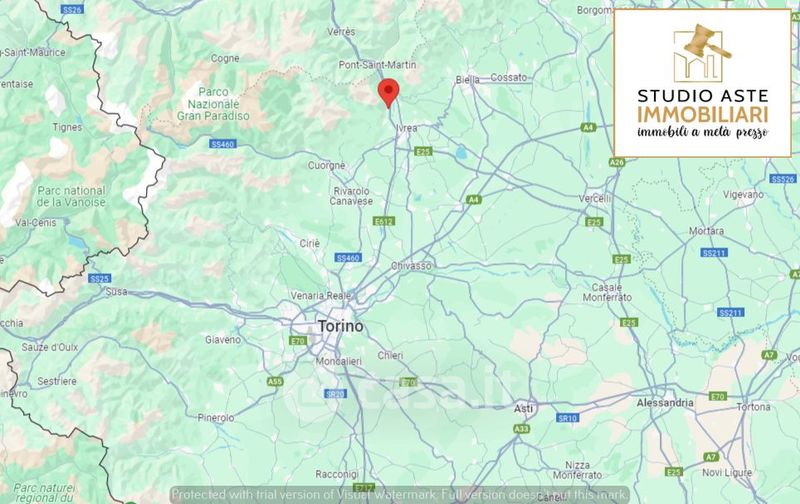
Task: Select the Alessandria city label
Action: pyautogui.click(x=665, y=403)
